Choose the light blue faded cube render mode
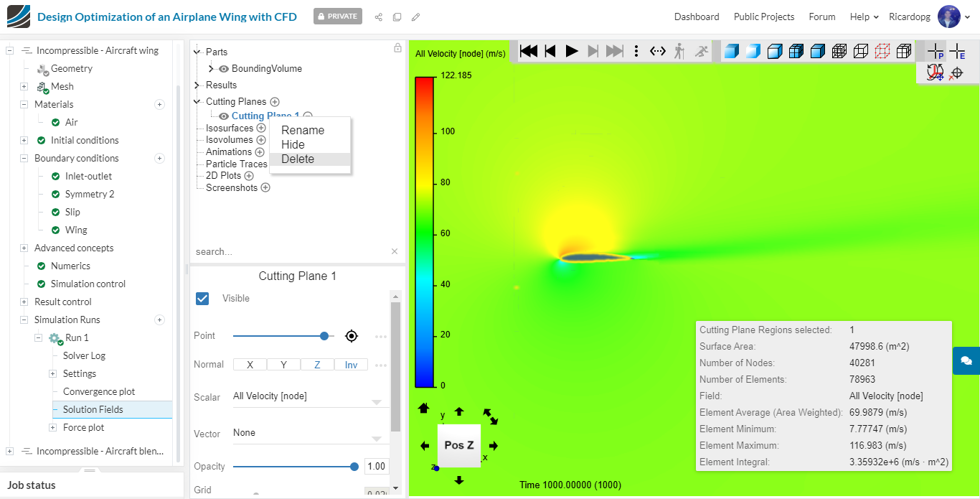Image resolution: width=980 pixels, height=499 pixels. [x=753, y=51]
